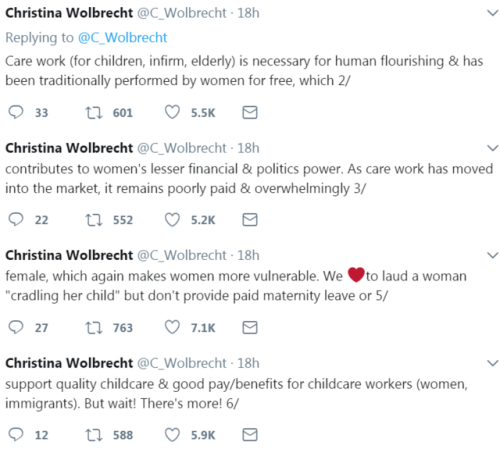Image resolution: width=500 pixels, height=449 pixels.
Task: Expand chevron menu on 'contributes to women's' tweet
Action: [493, 148]
